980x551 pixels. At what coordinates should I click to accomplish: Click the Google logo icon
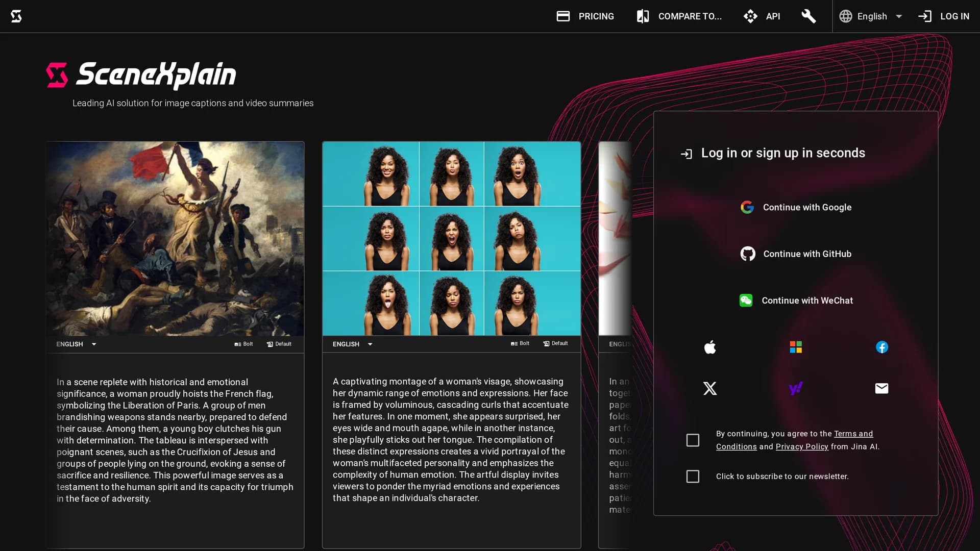coord(747,207)
